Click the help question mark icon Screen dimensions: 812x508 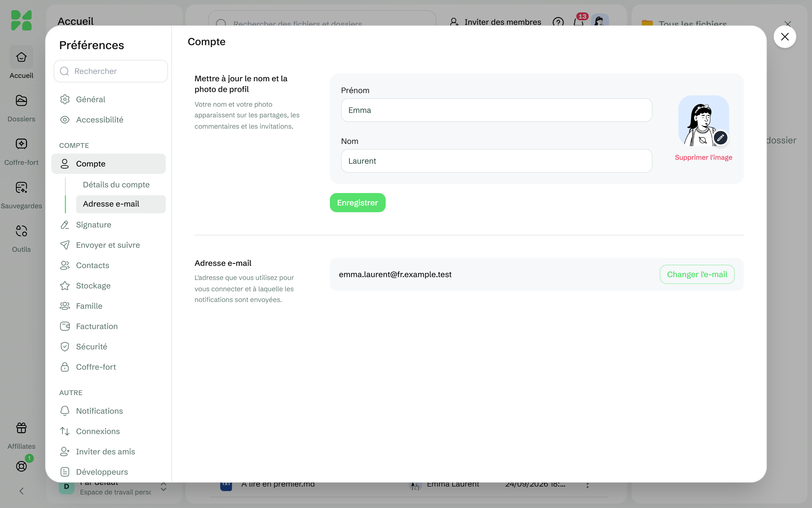click(x=558, y=22)
